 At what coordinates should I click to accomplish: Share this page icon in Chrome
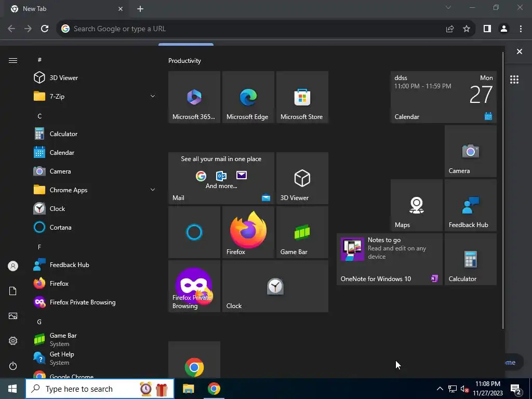(x=450, y=29)
